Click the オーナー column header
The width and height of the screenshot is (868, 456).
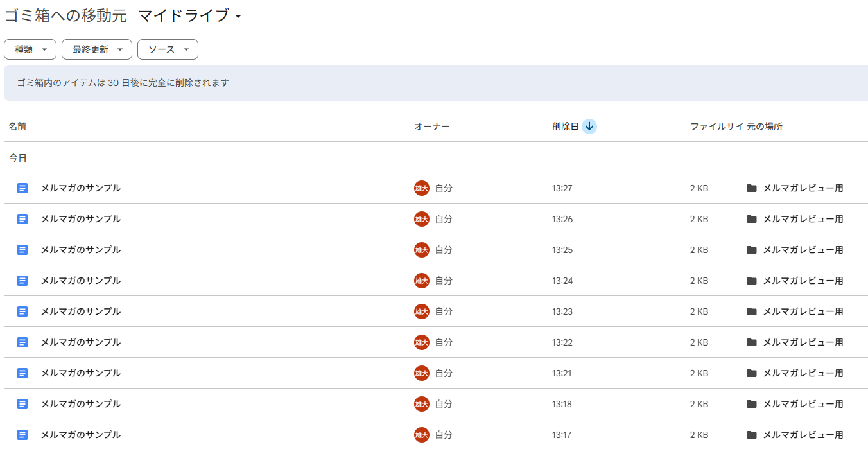(x=432, y=127)
